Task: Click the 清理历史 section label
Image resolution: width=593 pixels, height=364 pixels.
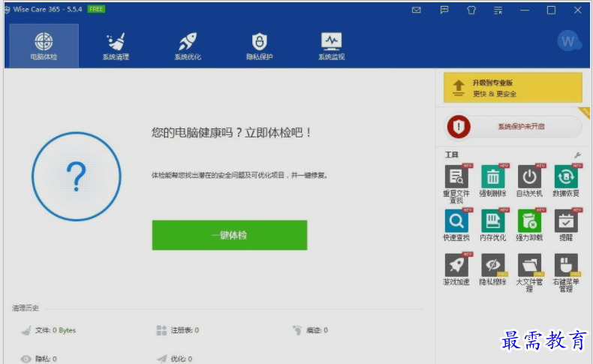Action: (26, 308)
